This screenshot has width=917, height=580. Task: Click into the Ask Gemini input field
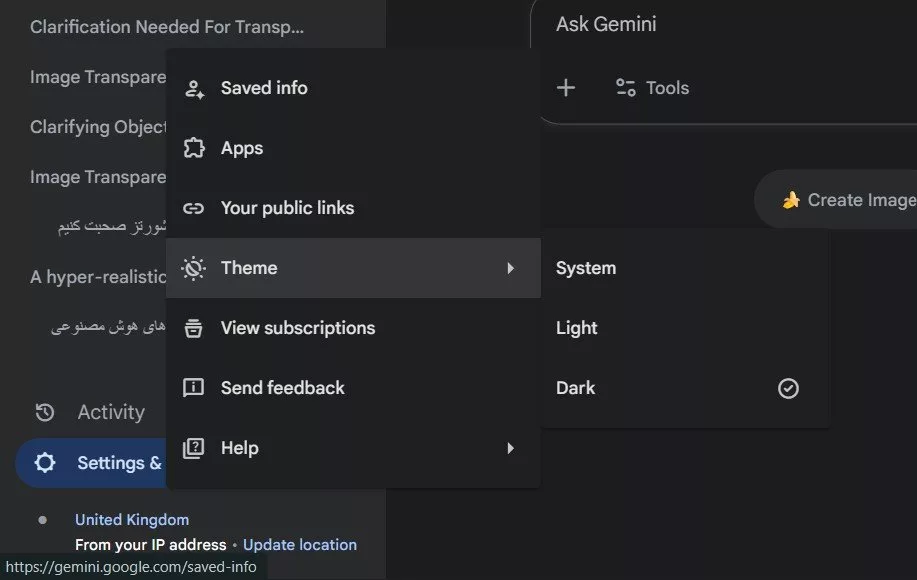[x=720, y=25]
